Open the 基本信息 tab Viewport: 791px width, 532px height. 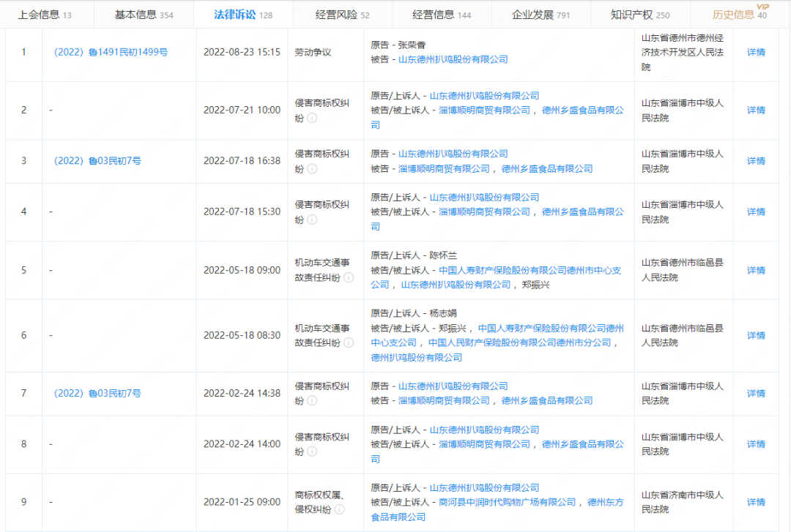pos(135,14)
